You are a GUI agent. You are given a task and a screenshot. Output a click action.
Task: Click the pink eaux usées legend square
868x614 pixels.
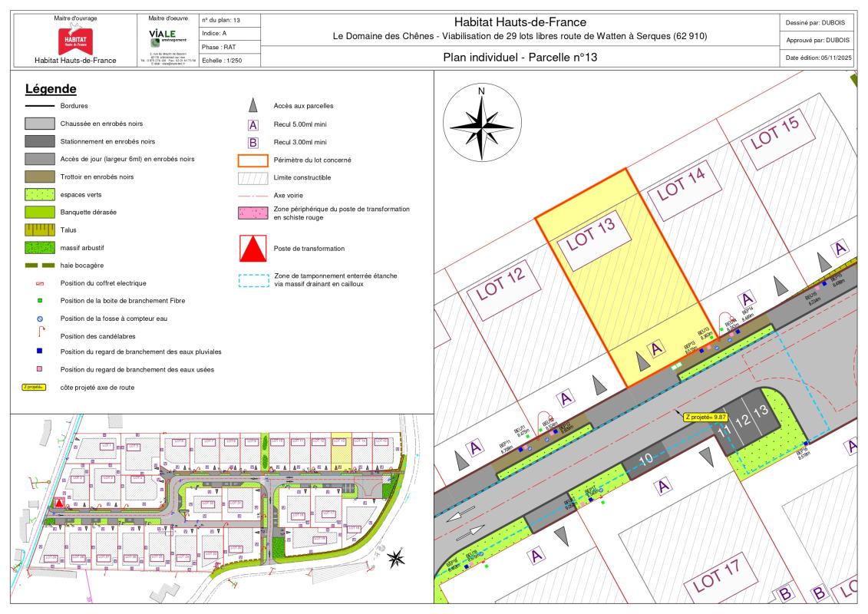click(39, 368)
